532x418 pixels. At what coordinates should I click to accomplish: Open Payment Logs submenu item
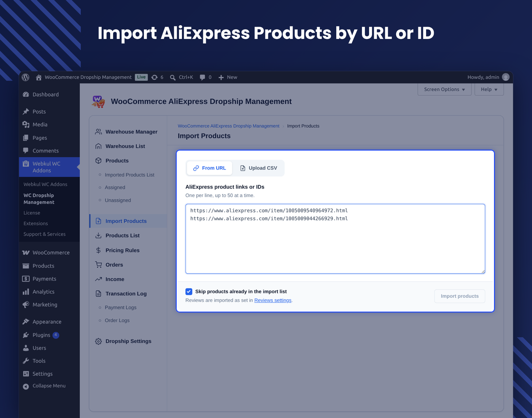coord(121,307)
